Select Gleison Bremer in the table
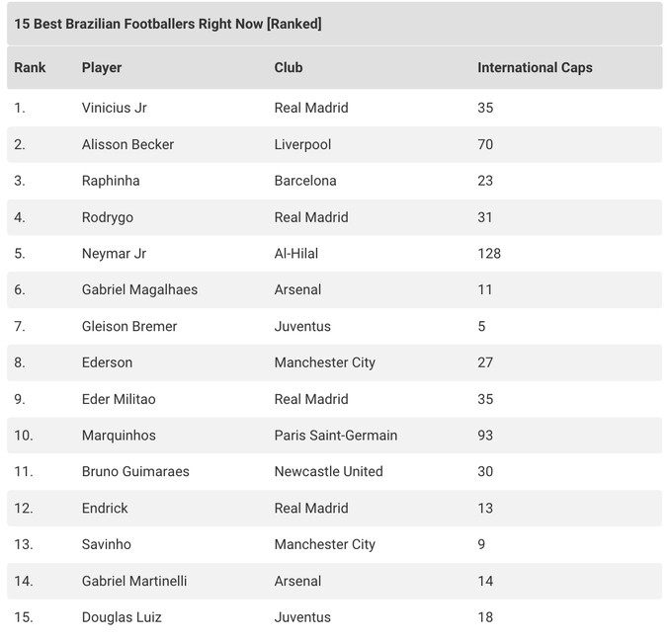The image size is (672, 640). 129,327
